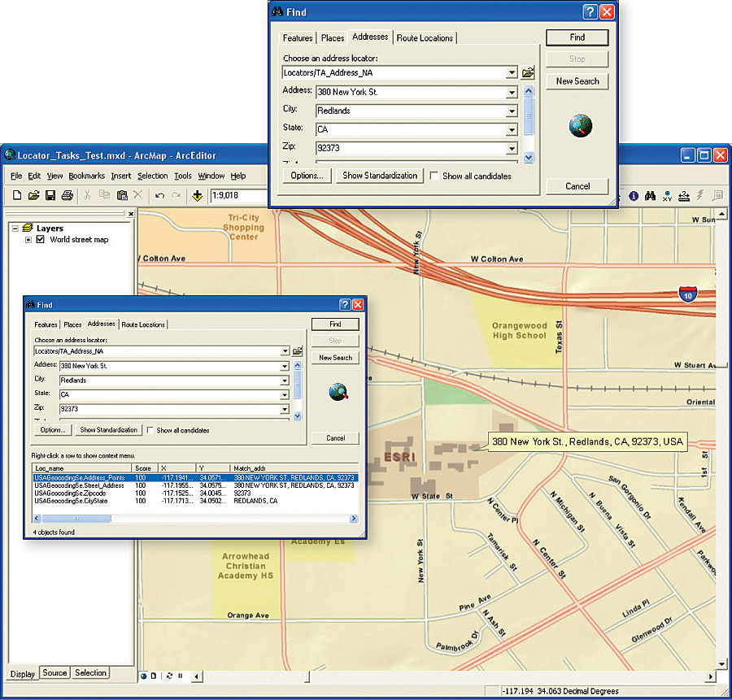Image resolution: width=732 pixels, height=700 pixels.
Task: Switch to Source tab in table of contents
Action: click(54, 672)
